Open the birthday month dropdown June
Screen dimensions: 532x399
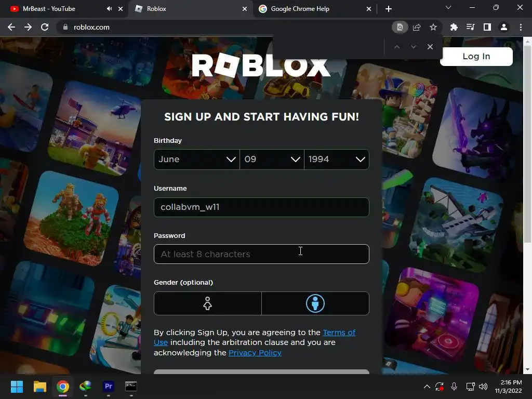tap(197, 159)
